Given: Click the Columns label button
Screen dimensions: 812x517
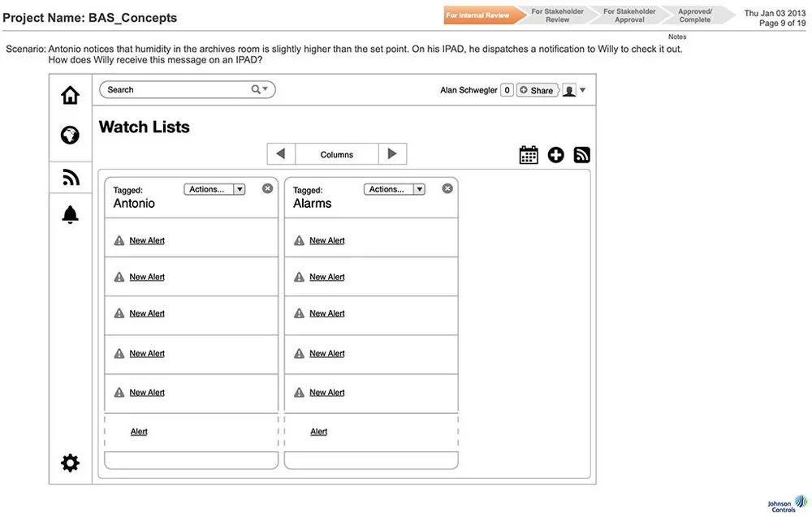Looking at the screenshot, I should click(337, 154).
